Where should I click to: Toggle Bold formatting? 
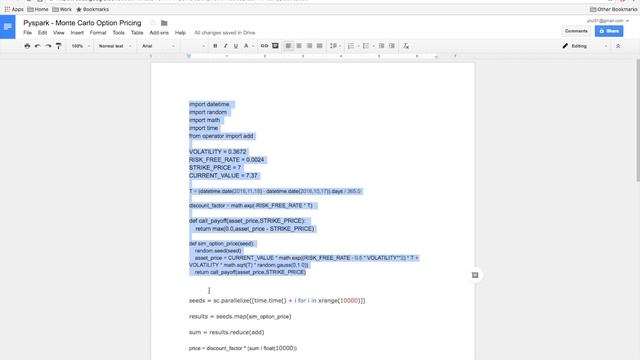pos(215,46)
